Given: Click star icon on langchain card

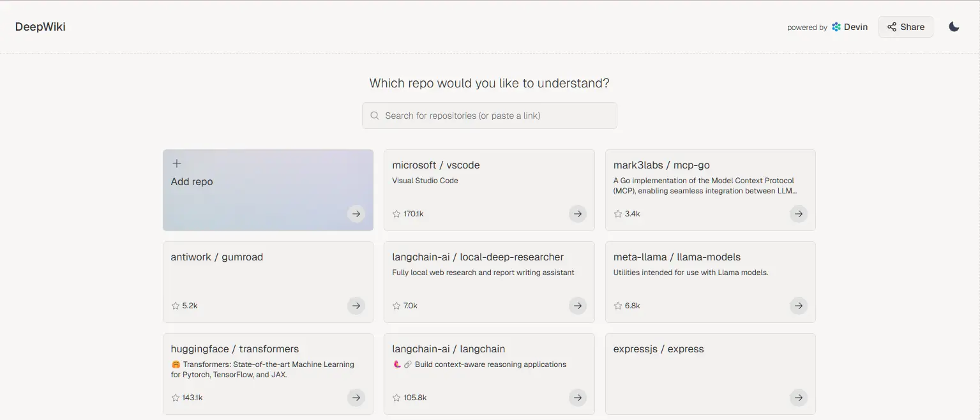Looking at the screenshot, I should click(x=396, y=398).
